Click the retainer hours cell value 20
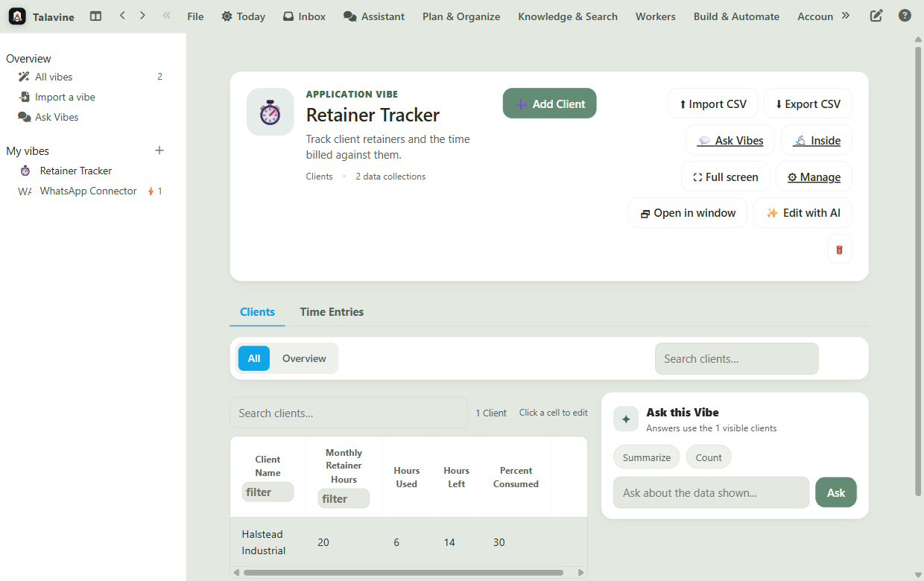The image size is (924, 581). click(344, 542)
